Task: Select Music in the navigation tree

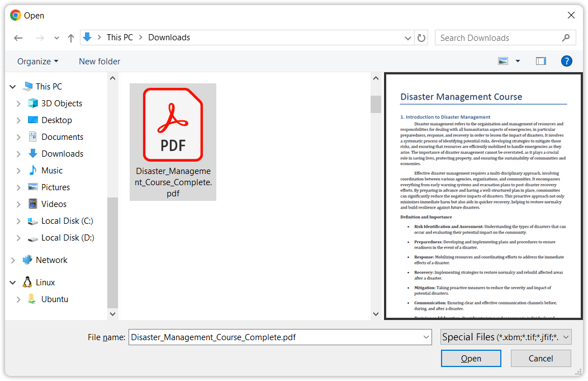Action: [52, 171]
